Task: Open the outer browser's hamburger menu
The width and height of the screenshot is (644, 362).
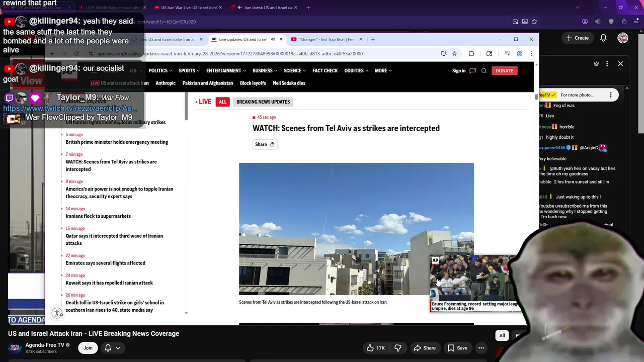Action: 636,22
